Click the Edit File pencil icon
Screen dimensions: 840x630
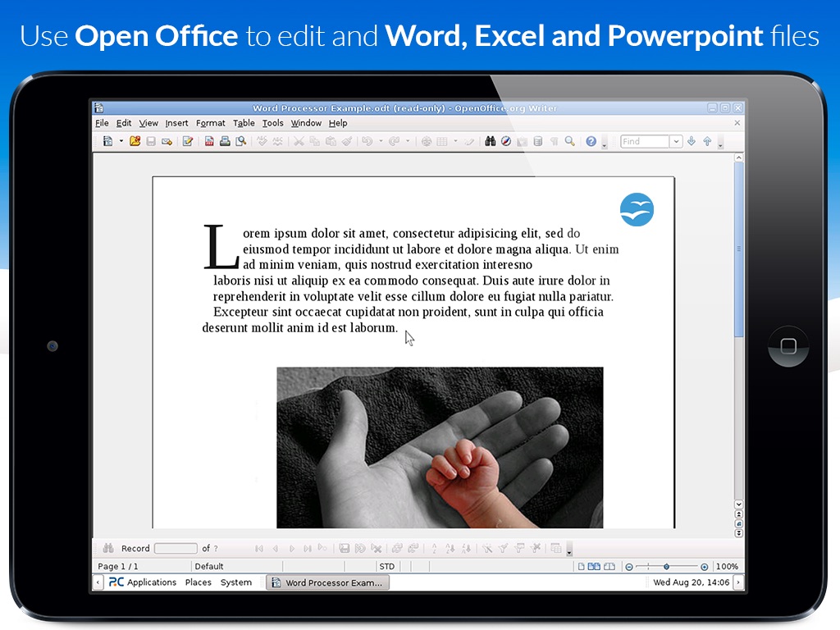pos(188,141)
